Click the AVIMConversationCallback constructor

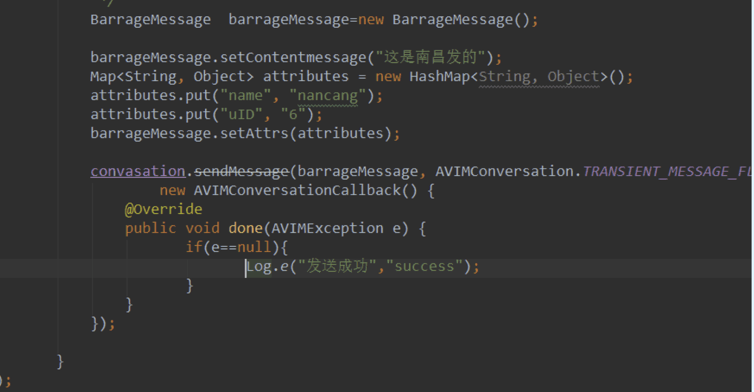tap(297, 190)
